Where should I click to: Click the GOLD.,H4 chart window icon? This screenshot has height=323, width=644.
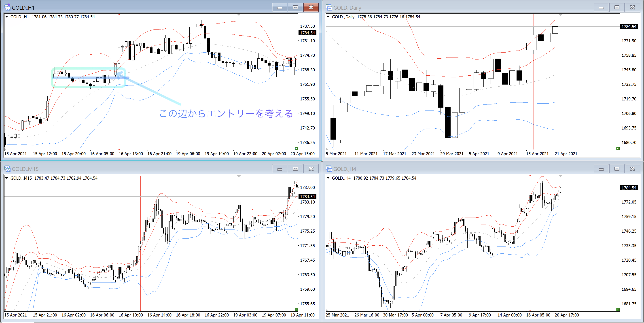[x=329, y=169]
